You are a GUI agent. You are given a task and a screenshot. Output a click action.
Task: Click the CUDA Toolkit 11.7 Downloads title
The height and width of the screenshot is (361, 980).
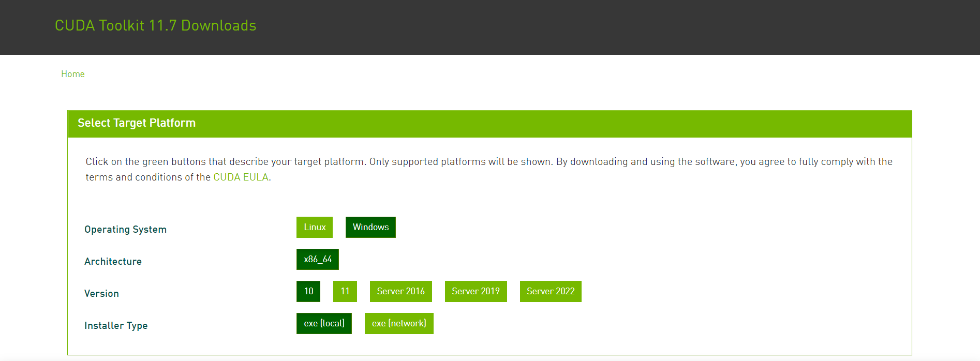[x=156, y=25]
